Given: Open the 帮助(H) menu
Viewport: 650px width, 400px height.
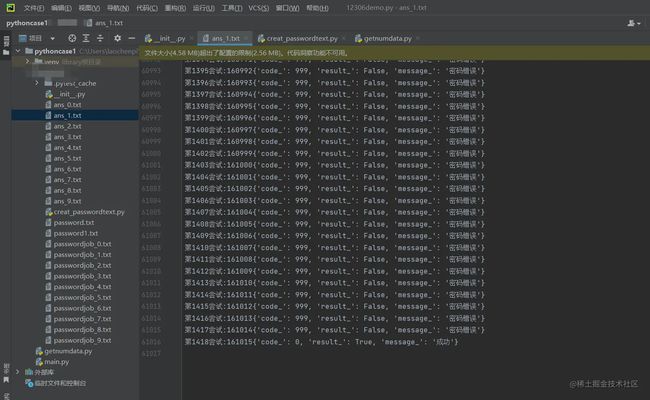Looking at the screenshot, I should (317, 8).
